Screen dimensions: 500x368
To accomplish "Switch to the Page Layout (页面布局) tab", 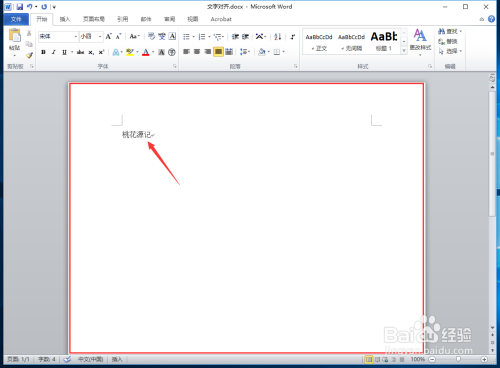I will coord(94,19).
